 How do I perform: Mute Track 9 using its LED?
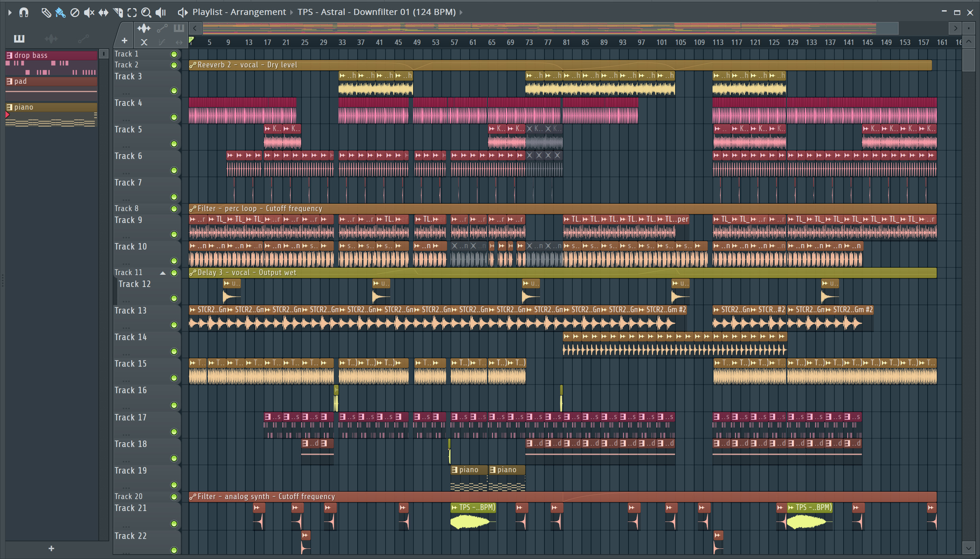tap(174, 234)
